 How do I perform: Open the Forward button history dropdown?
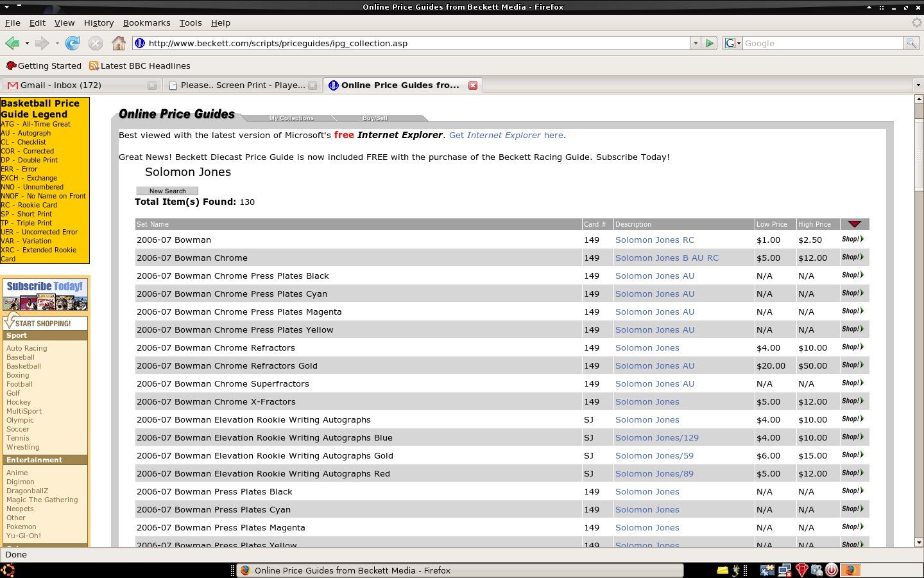coord(57,43)
